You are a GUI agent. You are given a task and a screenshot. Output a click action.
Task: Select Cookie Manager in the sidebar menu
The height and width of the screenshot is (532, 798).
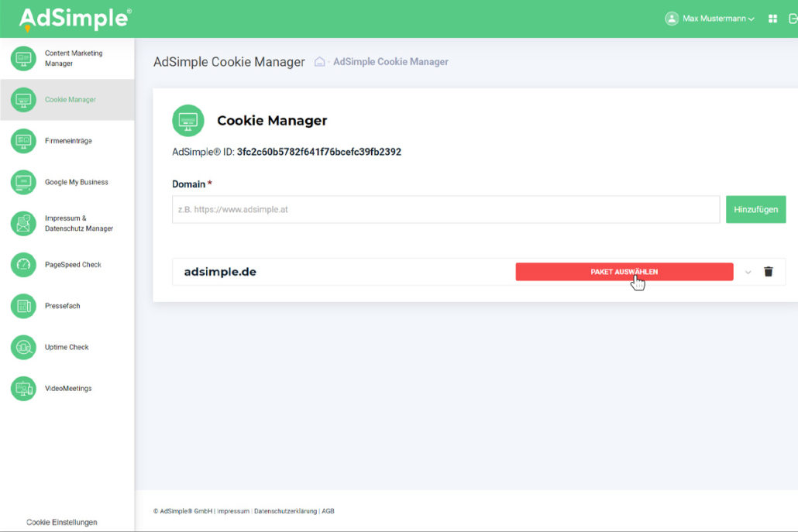click(70, 100)
